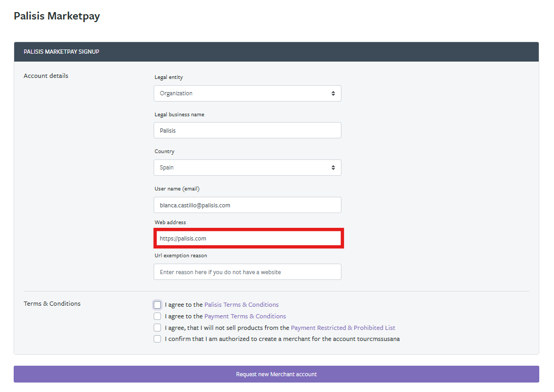The height and width of the screenshot is (392, 554).
Task: Click the User name (email) label
Action: pos(177,189)
